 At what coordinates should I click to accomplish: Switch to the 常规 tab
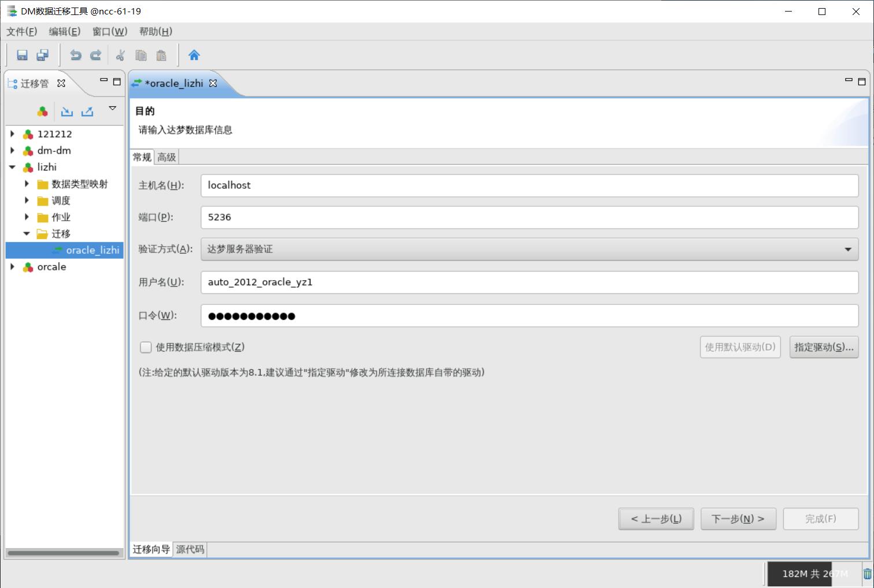click(142, 157)
